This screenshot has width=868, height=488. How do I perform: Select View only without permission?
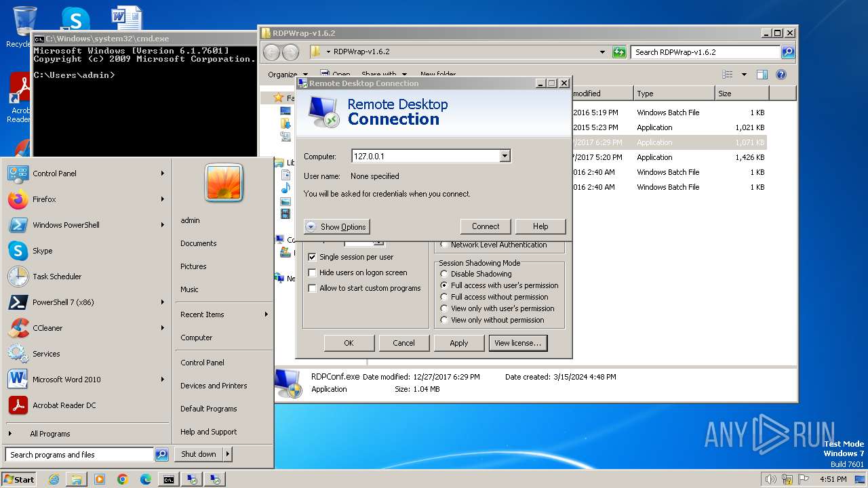444,320
